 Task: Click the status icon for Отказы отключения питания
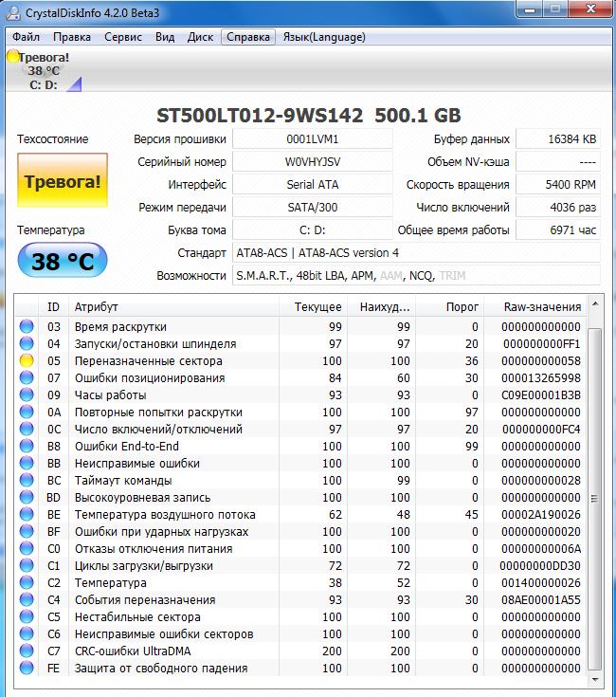tap(27, 548)
